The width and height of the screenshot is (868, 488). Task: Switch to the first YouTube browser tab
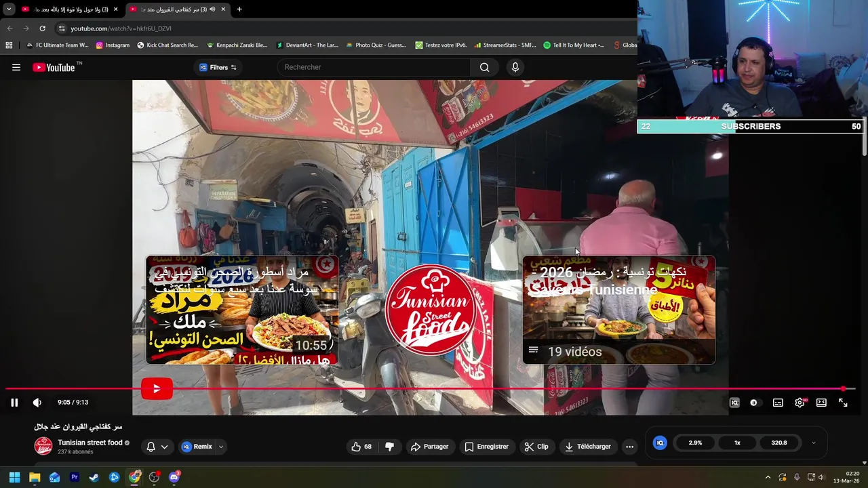(70, 9)
